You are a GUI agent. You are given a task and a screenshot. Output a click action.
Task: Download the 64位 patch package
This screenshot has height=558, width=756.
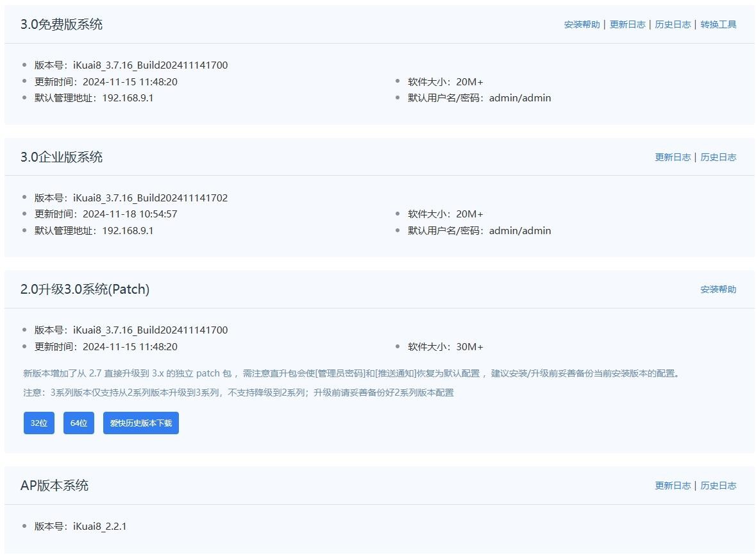coord(79,423)
